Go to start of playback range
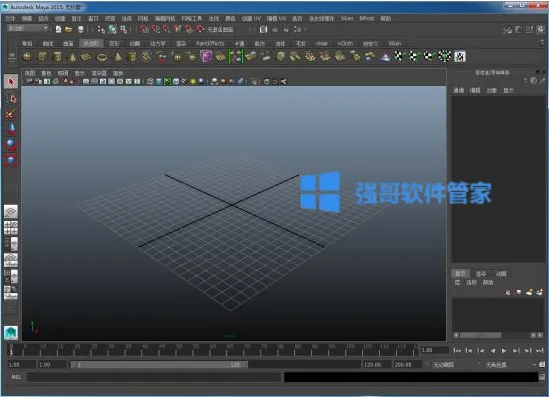This screenshot has height=397, width=549. [x=457, y=350]
